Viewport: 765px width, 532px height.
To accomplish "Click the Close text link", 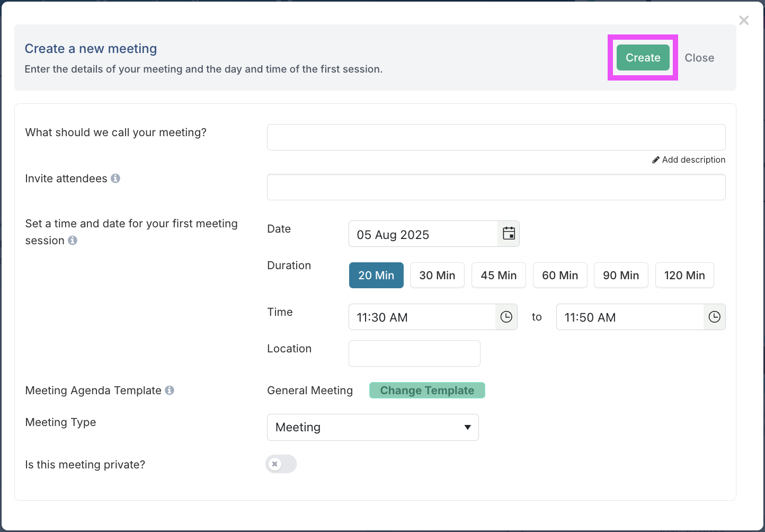I will pos(699,58).
